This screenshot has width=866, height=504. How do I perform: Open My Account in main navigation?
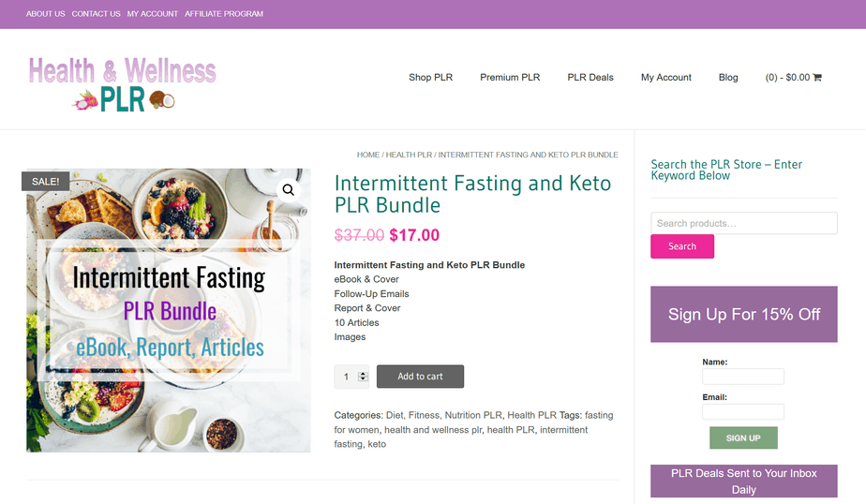[x=666, y=77]
